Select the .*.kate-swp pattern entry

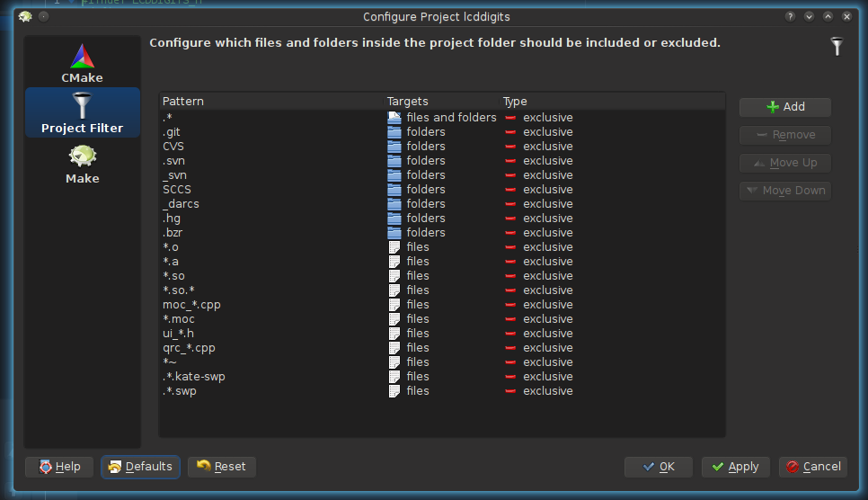point(194,377)
